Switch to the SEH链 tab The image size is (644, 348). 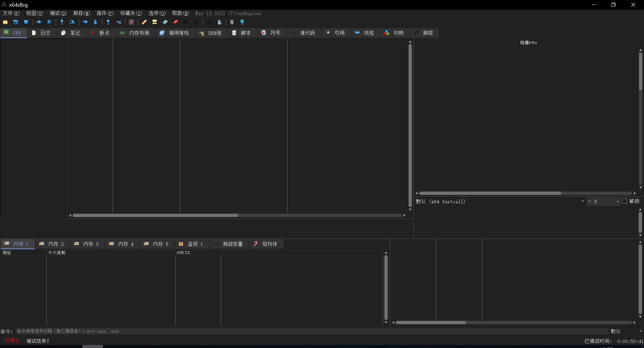[x=211, y=33]
